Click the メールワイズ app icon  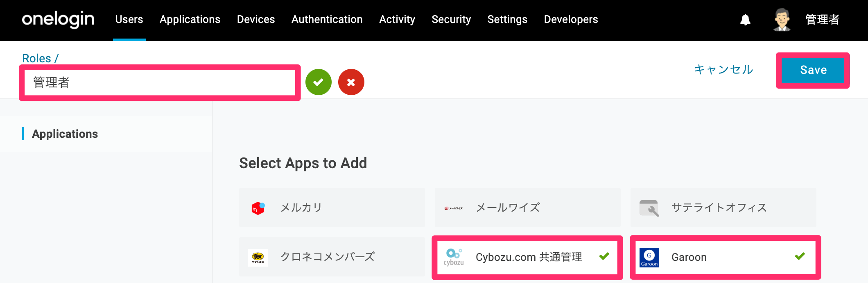[x=454, y=208]
